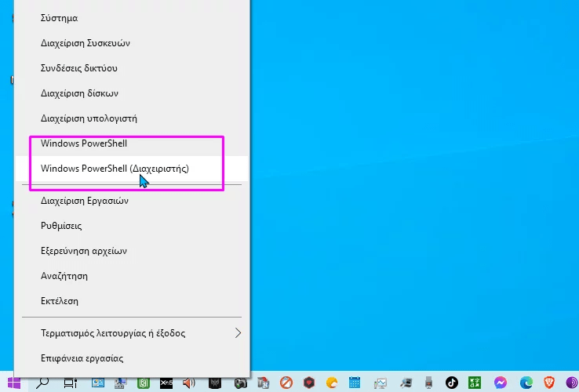The width and height of the screenshot is (579, 392).
Task: Launch Windows PowerShell (non-admin) entry
Action: (132, 143)
